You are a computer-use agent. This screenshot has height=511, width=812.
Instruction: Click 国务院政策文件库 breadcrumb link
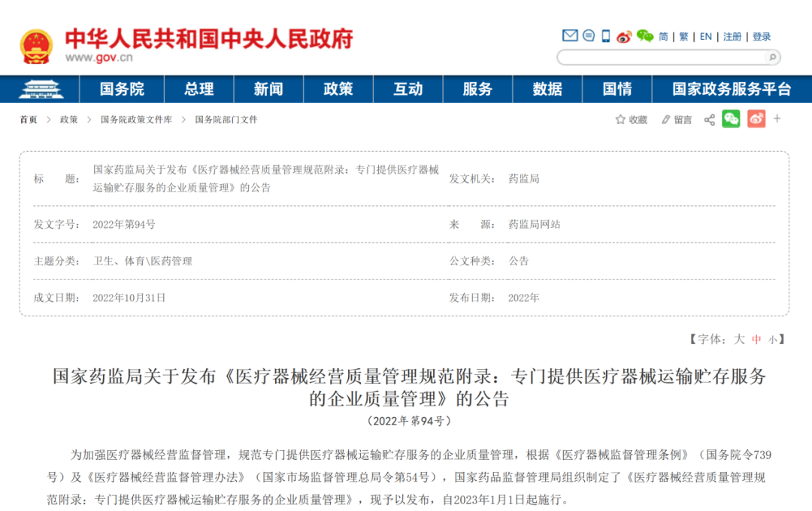(136, 119)
